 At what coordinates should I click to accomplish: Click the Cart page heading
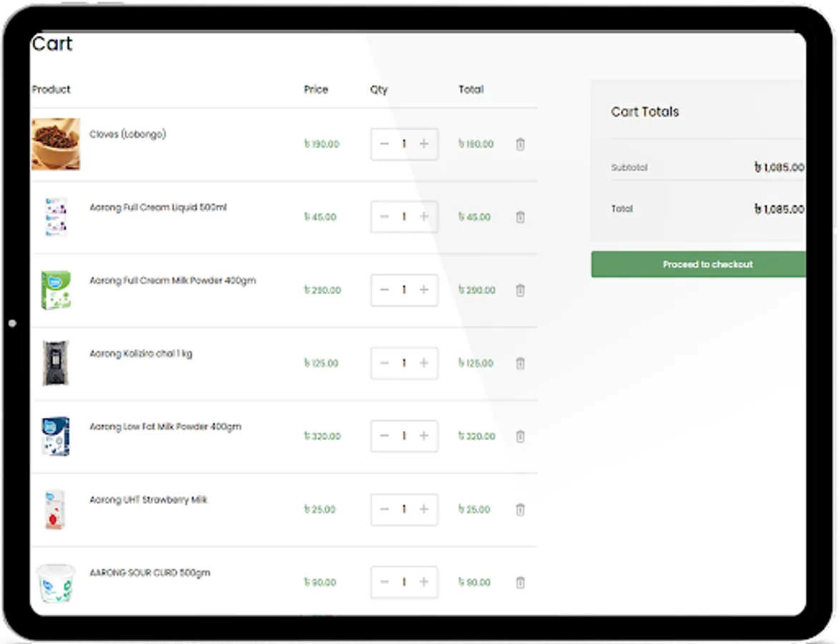click(52, 44)
